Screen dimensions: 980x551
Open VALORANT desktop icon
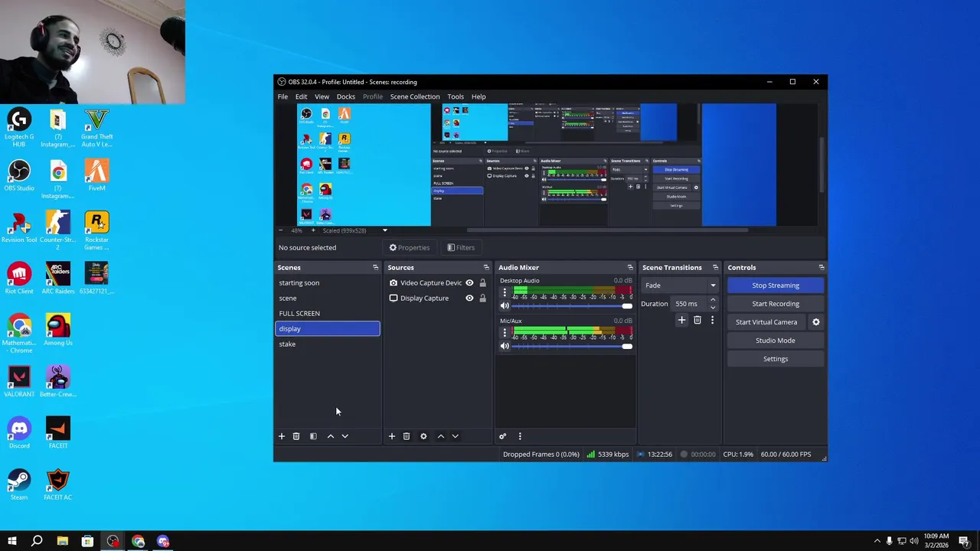tap(19, 381)
